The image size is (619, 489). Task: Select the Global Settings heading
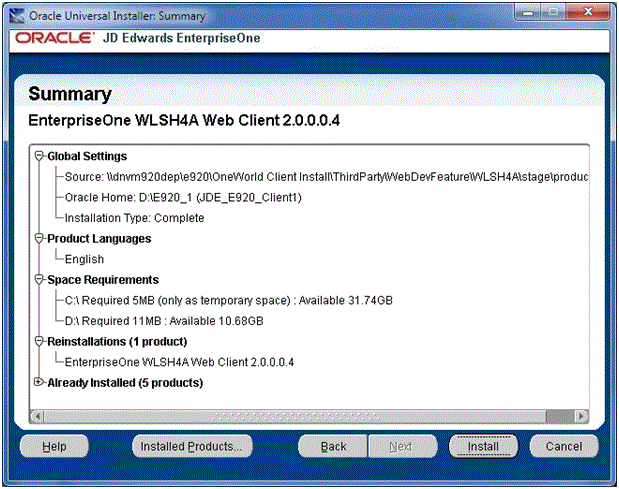[x=87, y=156]
